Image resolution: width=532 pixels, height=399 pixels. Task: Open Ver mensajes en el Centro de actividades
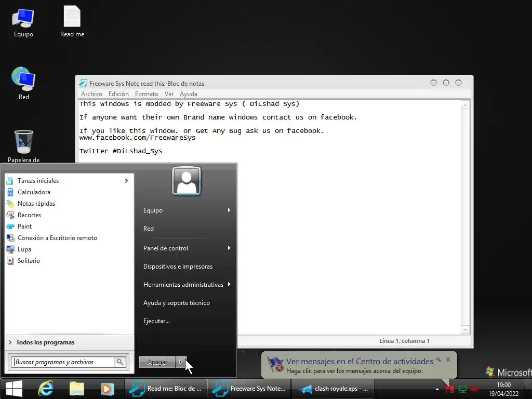coord(360,362)
